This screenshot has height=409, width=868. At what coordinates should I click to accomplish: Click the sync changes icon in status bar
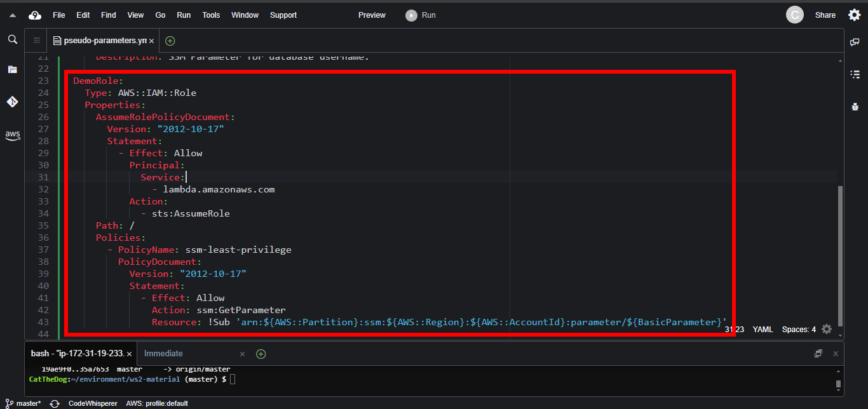point(55,403)
